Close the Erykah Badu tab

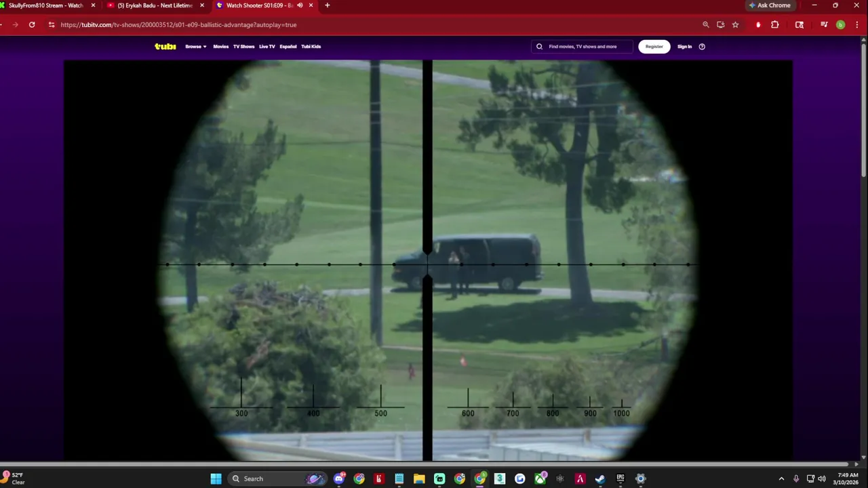pyautogui.click(x=202, y=5)
